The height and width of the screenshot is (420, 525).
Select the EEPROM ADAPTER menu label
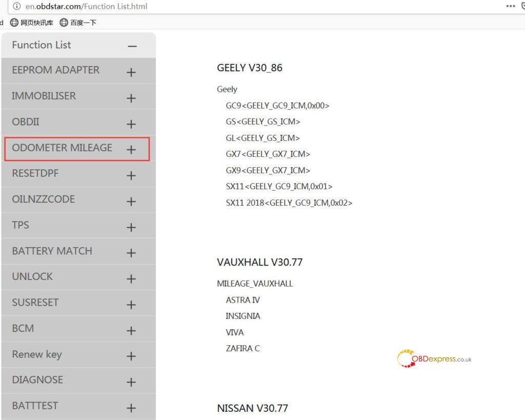(x=55, y=70)
